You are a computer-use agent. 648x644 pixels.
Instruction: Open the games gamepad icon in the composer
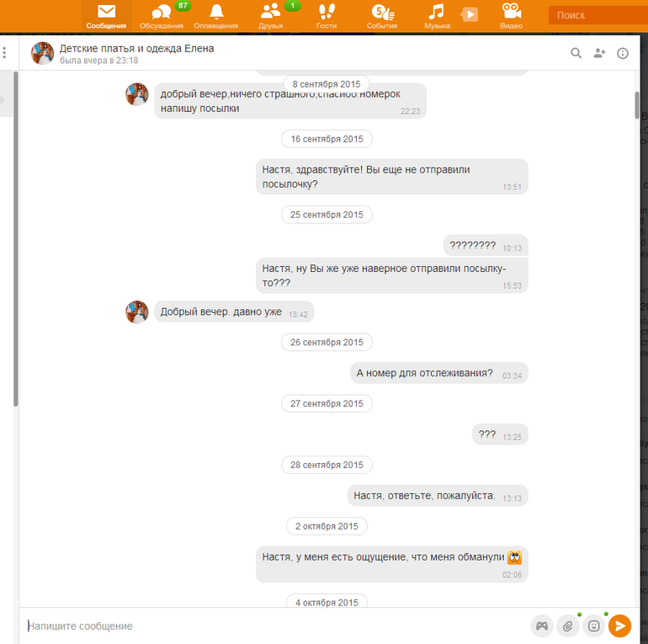click(x=542, y=625)
